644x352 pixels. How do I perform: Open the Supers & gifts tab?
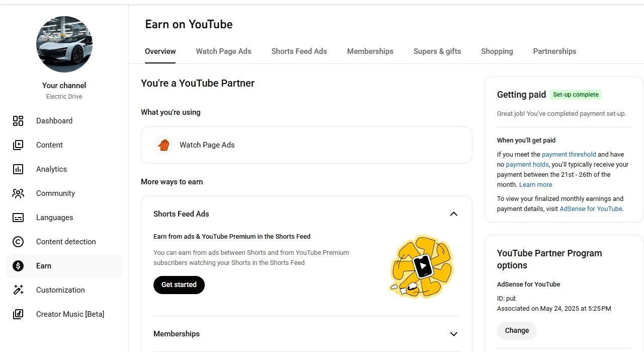(437, 51)
